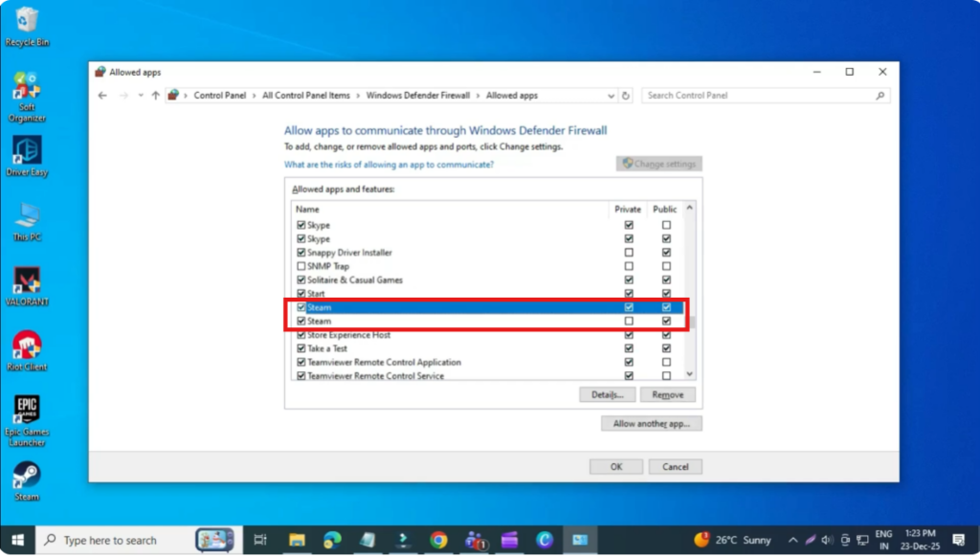Open the address bar dropdown
The width and height of the screenshot is (980, 557).
pos(612,95)
